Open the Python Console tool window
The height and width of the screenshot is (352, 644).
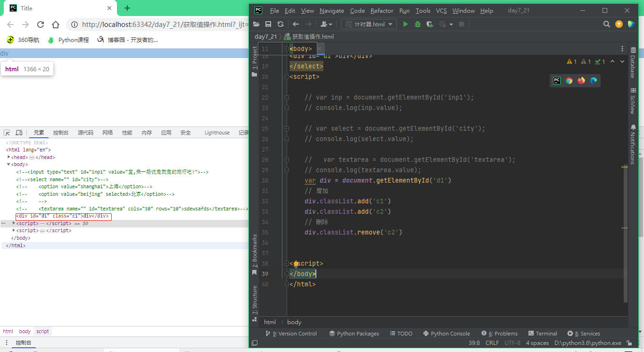[x=446, y=334]
